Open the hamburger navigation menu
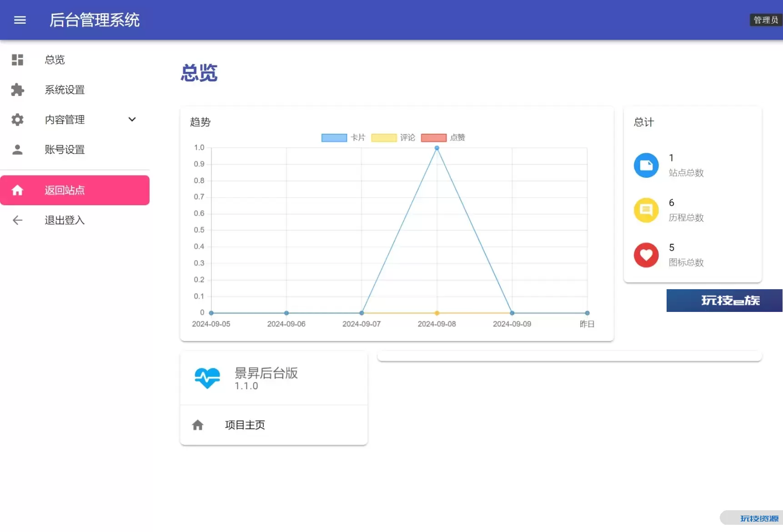The width and height of the screenshot is (783, 532). pos(20,20)
